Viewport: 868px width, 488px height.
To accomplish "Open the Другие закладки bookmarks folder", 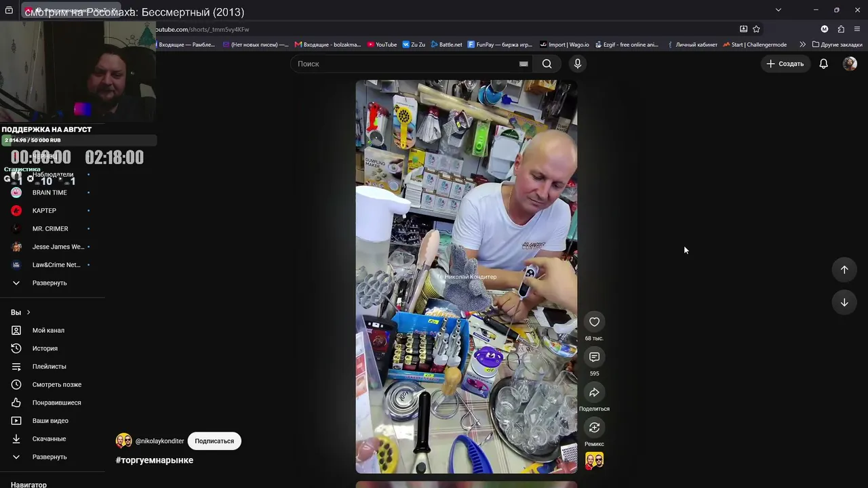I will click(837, 45).
